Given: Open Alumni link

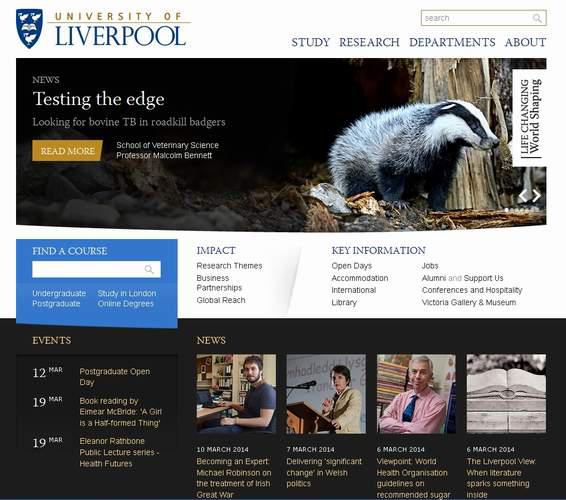Looking at the screenshot, I should [x=434, y=278].
